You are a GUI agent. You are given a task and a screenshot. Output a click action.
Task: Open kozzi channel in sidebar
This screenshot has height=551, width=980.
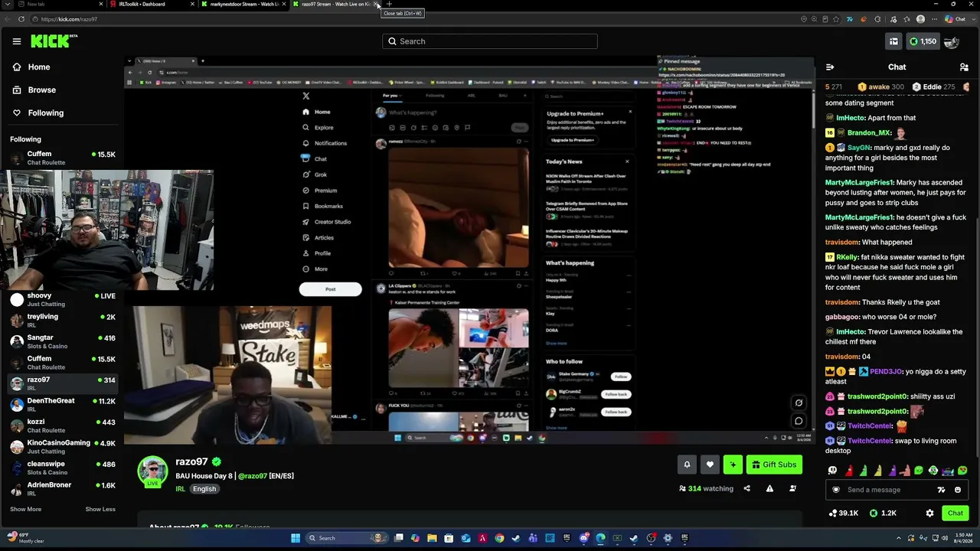63,425
